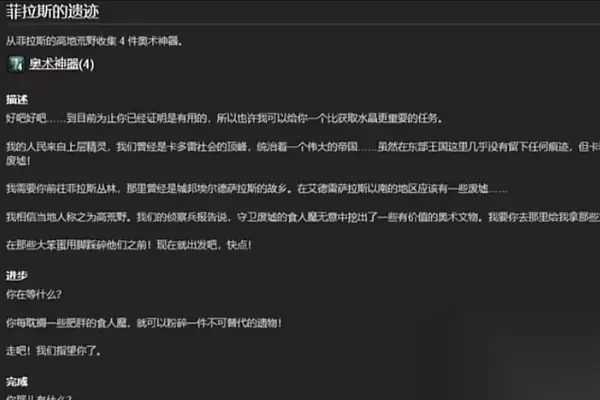This screenshot has width=600, height=400.
Task: Click the phrase 现在就出发吧,快点!
Action: tap(204, 245)
